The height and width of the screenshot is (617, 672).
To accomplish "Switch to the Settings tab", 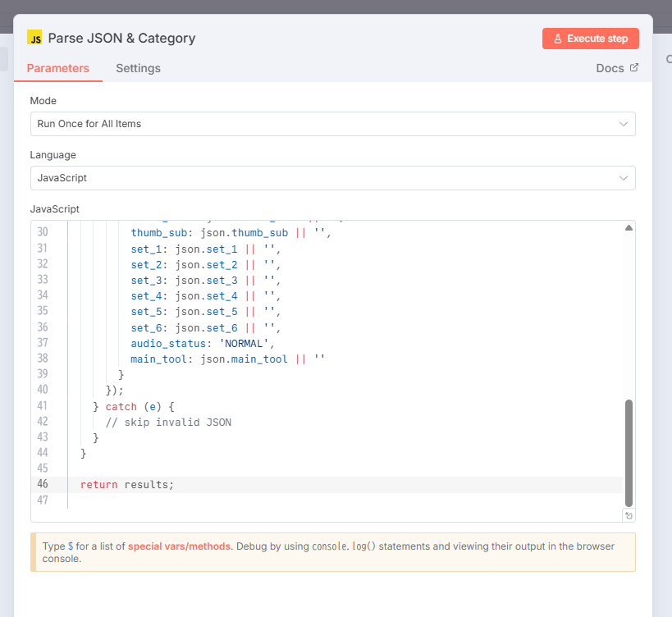I will coord(138,68).
